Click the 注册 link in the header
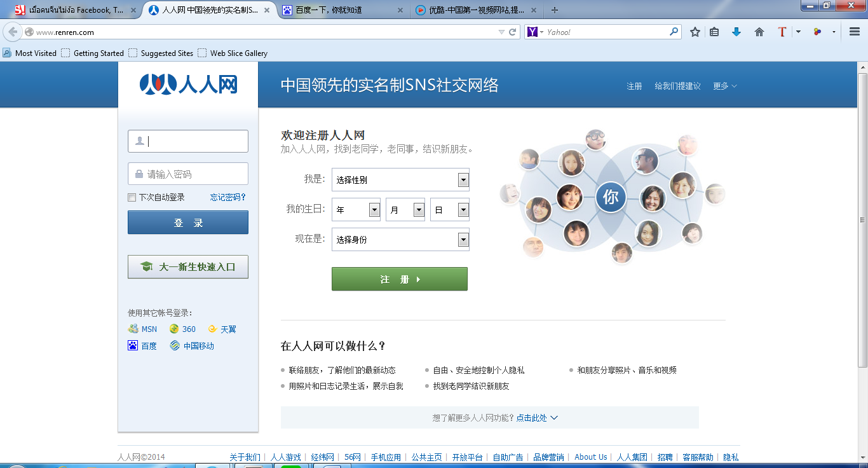868x468 pixels. [x=635, y=86]
